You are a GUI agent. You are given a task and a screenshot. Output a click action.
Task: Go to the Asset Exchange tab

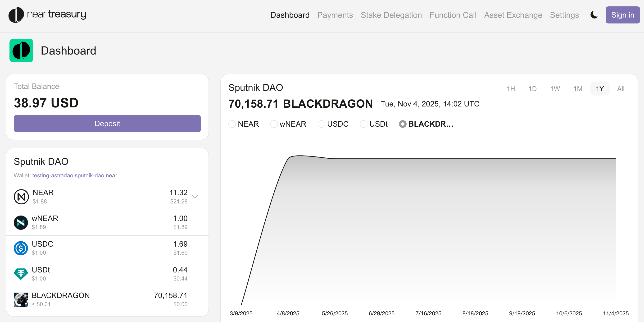(x=513, y=15)
